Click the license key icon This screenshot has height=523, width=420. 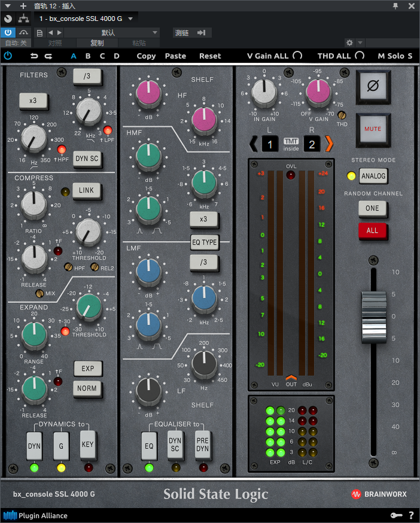coord(397,516)
